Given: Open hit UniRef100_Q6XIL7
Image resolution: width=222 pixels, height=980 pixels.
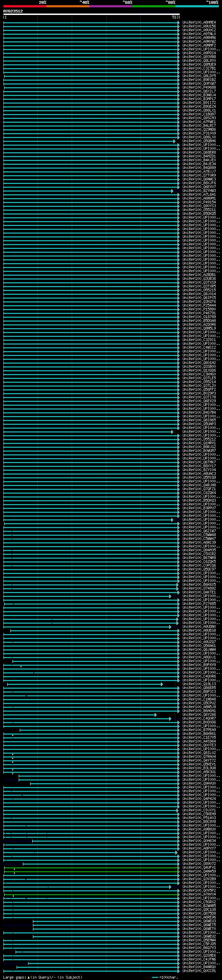Looking at the screenshot, I should pos(199,91).
